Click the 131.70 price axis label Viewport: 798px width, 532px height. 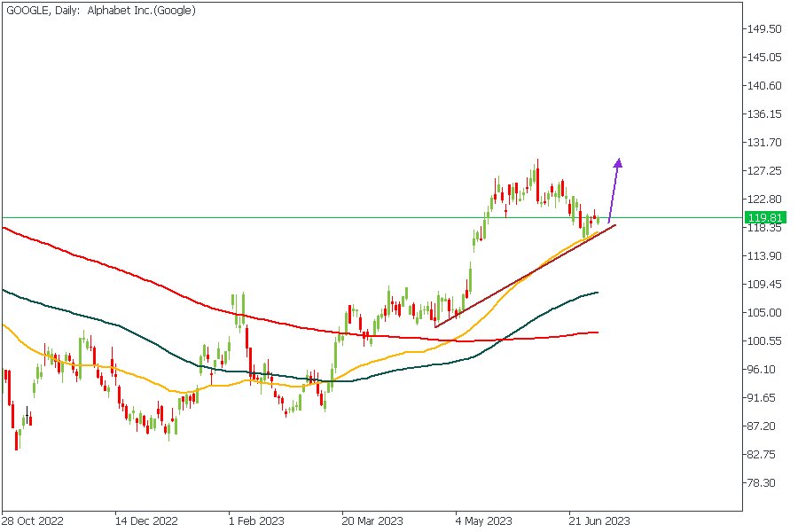(763, 143)
